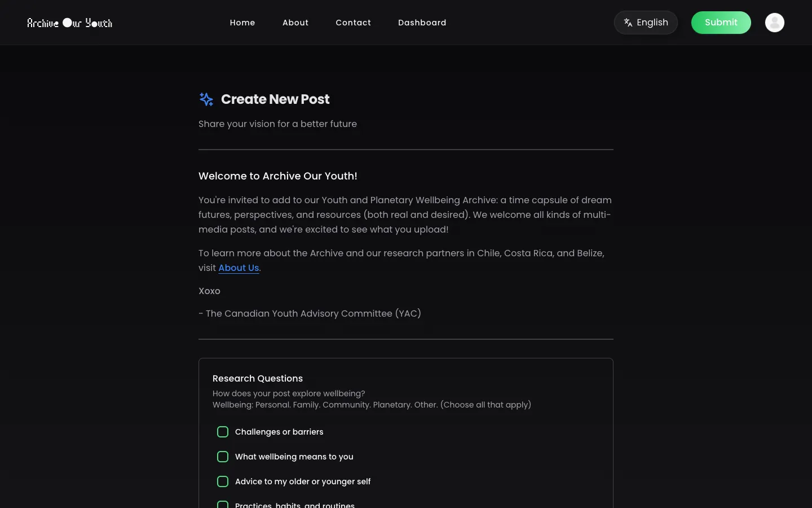Select Advice to my older or younger self
812x508 pixels.
(x=223, y=481)
